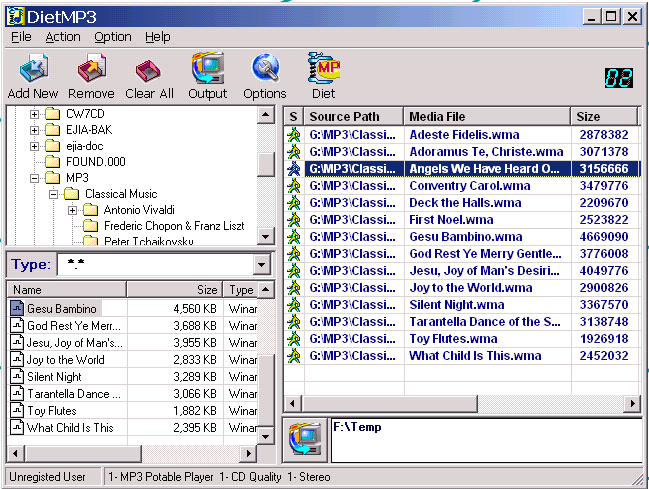The width and height of the screenshot is (649, 489).
Task: Click the status icon of What Child Is This.wma
Action: coord(294,356)
